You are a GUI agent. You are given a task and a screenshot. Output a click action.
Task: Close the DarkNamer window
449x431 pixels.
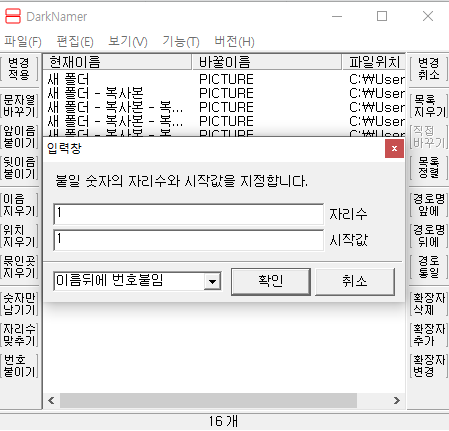428,16
